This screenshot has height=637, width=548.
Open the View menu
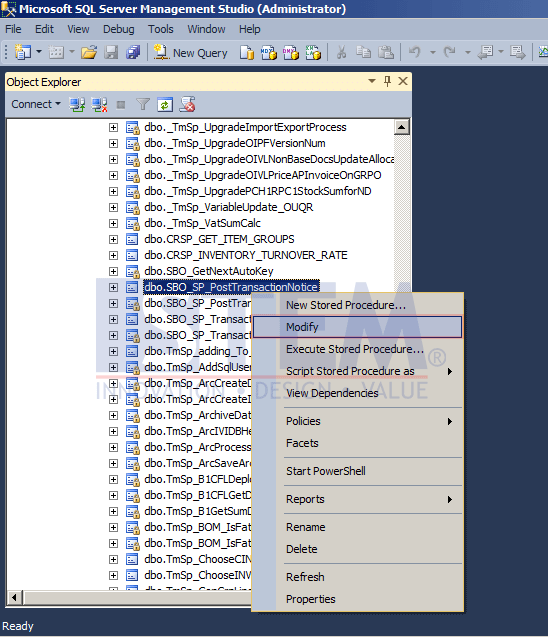click(x=78, y=29)
